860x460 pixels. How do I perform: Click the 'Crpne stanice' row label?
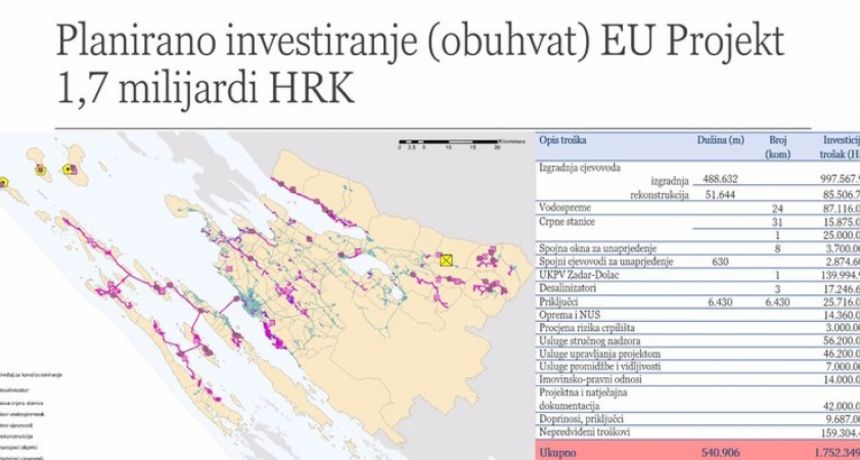point(567,222)
